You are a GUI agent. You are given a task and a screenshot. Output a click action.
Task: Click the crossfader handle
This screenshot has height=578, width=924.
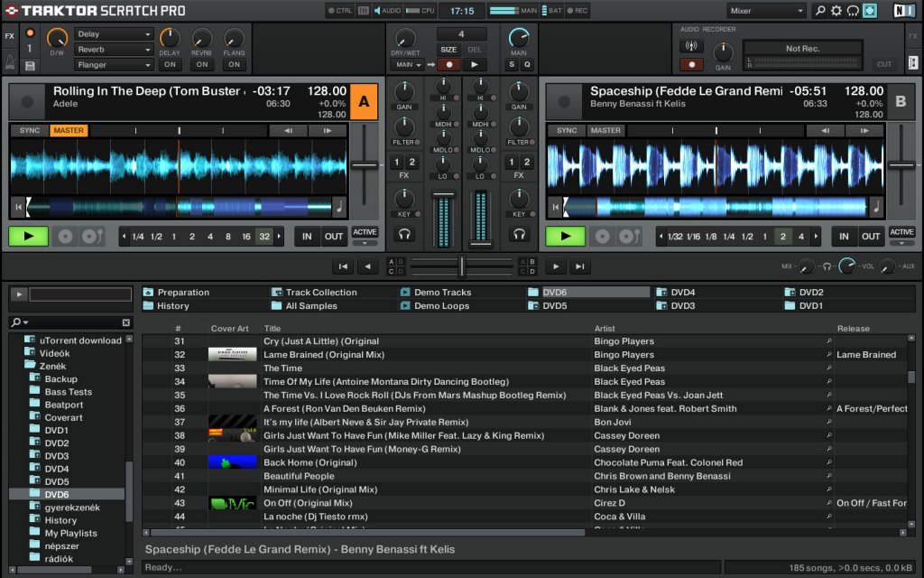pyautogui.click(x=462, y=266)
